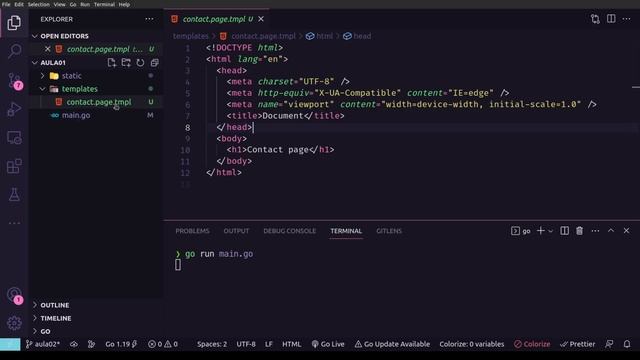The width and height of the screenshot is (640, 360).
Task: Open the Search view in activity bar
Action: tap(15, 51)
